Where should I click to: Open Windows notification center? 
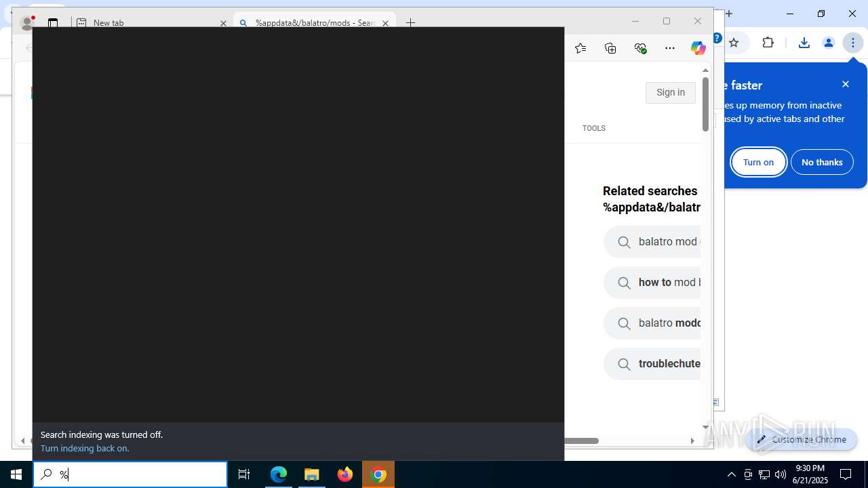(846, 474)
